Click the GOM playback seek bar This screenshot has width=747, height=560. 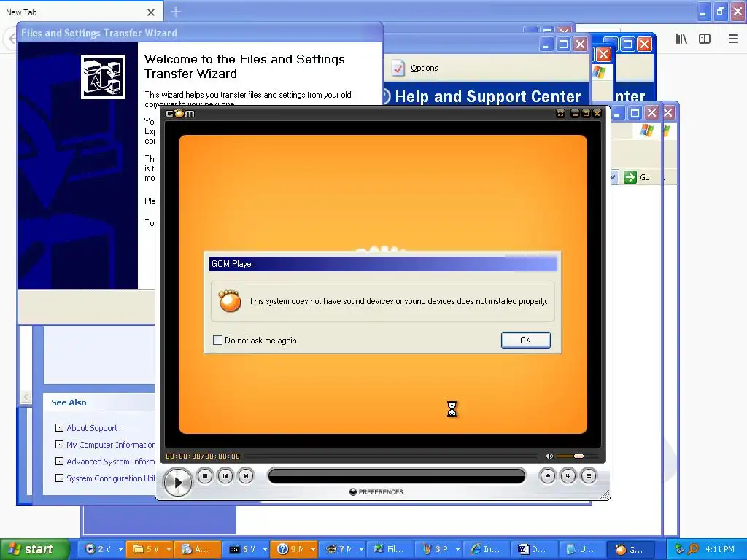391,456
